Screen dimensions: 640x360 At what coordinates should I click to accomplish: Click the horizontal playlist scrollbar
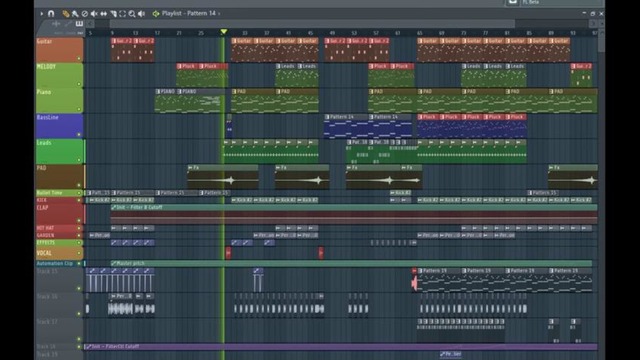point(312,24)
